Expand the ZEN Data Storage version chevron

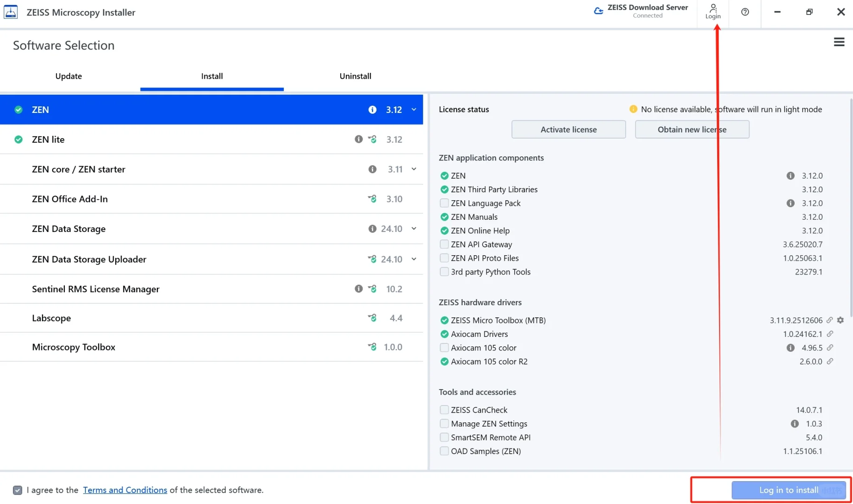414,229
